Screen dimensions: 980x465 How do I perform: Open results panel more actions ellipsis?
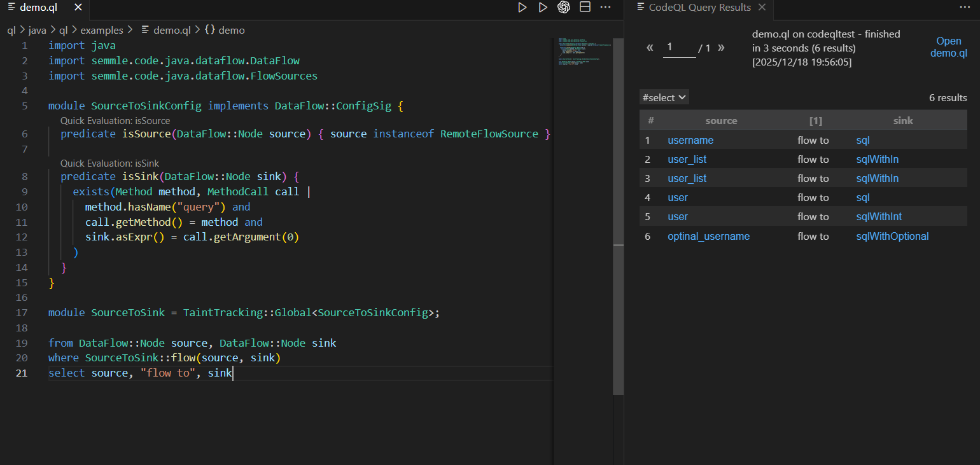(965, 8)
